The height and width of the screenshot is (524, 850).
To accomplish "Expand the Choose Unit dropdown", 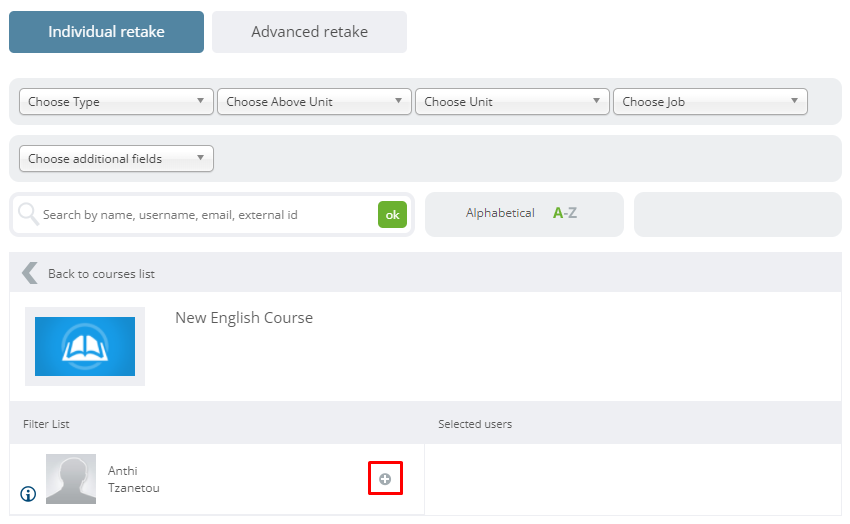I will coord(512,102).
